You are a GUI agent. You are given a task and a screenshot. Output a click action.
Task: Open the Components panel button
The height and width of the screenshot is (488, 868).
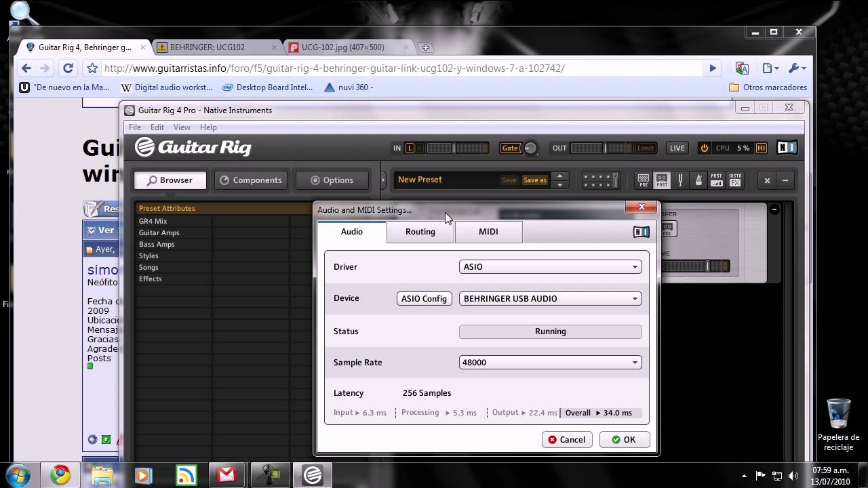[251, 180]
